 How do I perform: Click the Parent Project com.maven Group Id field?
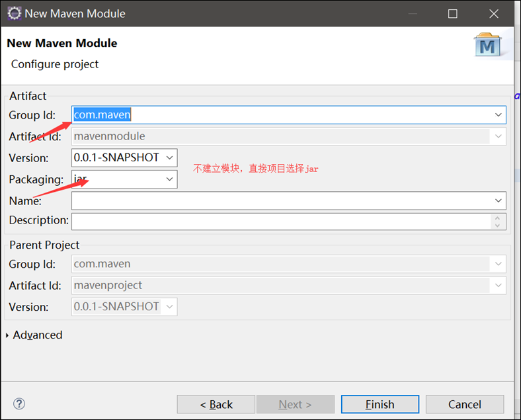coord(289,264)
